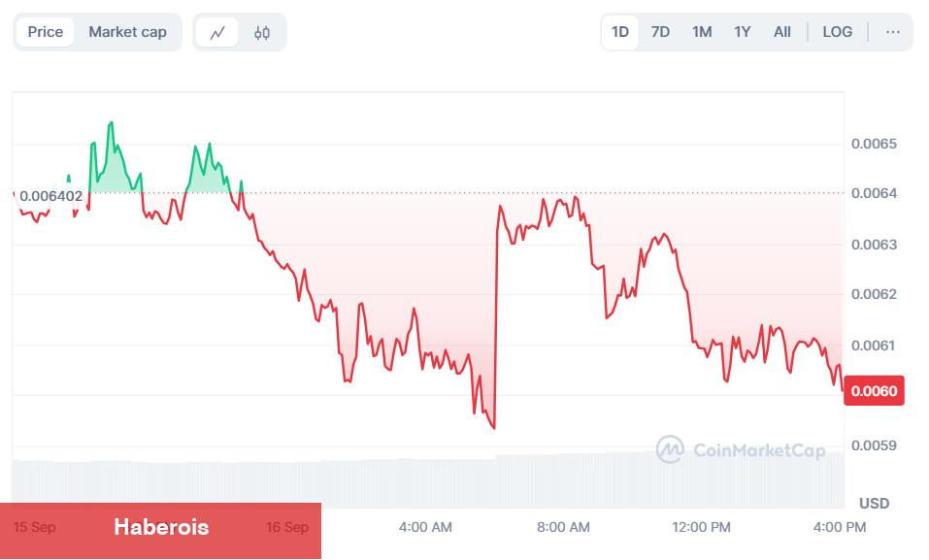The width and height of the screenshot is (929, 560).
Task: Switch to the Market cap tab
Action: coord(127,32)
